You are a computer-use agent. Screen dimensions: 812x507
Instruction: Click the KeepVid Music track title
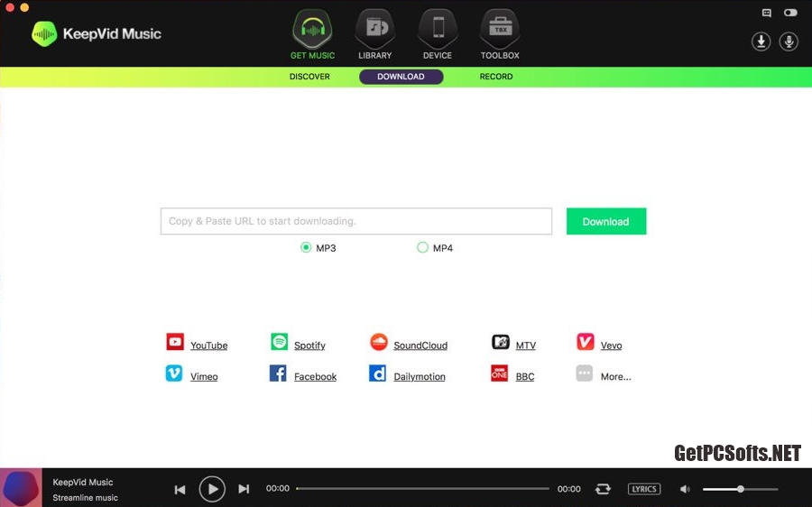click(x=83, y=482)
